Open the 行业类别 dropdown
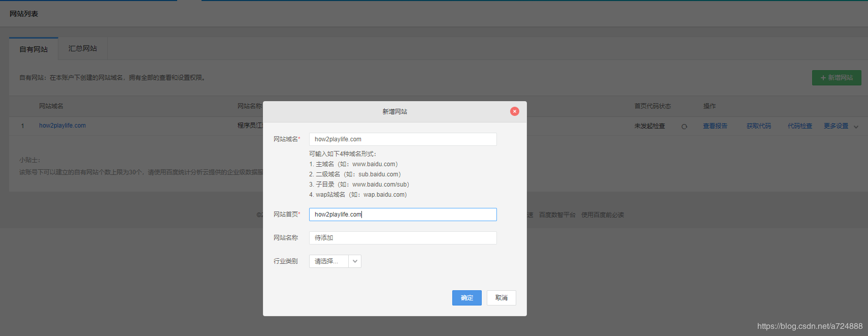868x336 pixels. tap(335, 261)
